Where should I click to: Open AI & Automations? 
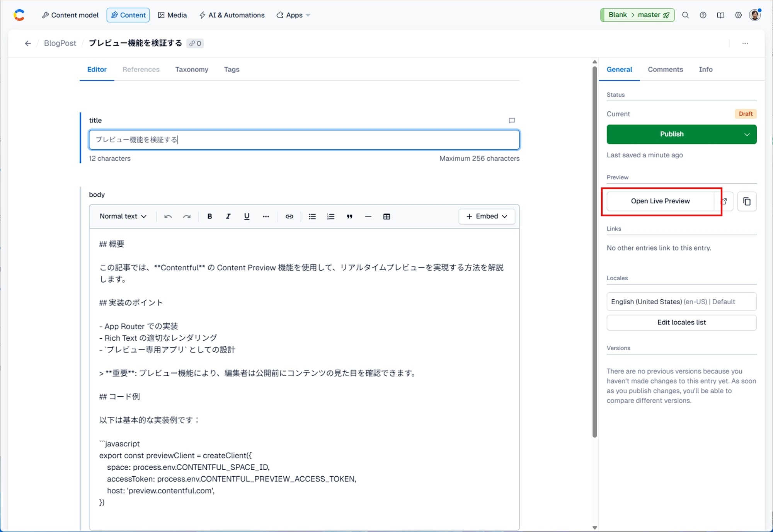pos(232,15)
